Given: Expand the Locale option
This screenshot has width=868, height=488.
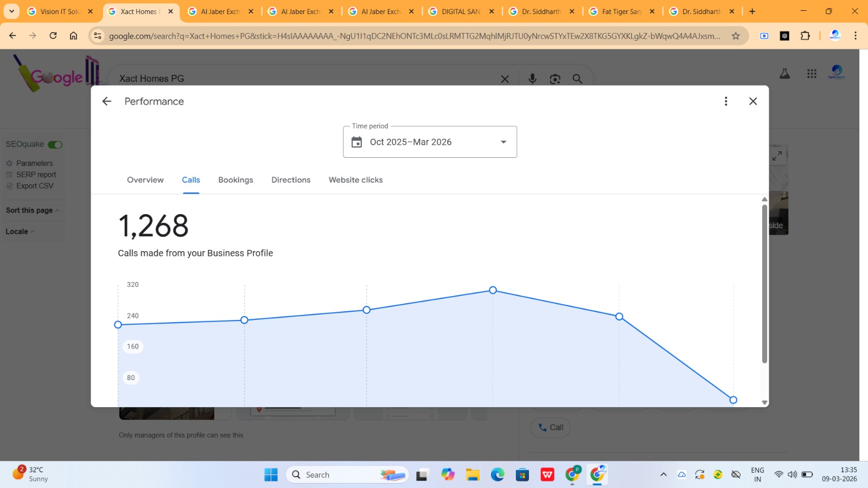Looking at the screenshot, I should pyautogui.click(x=20, y=232).
